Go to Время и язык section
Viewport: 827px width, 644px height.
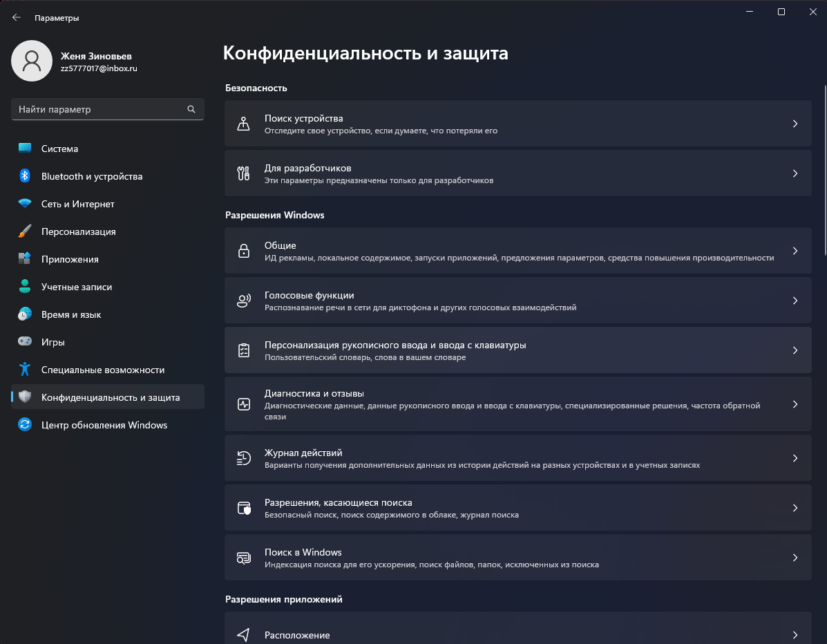[108, 314]
